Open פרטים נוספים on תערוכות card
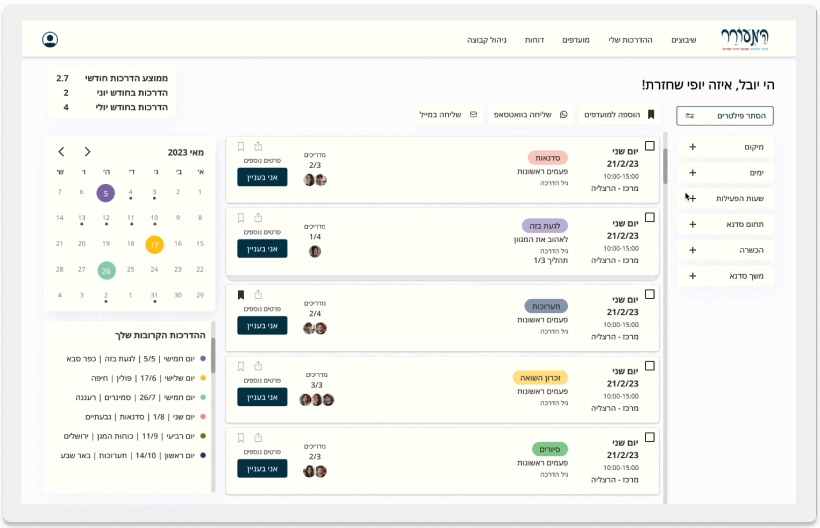This screenshot has height=528, width=820. click(262, 309)
